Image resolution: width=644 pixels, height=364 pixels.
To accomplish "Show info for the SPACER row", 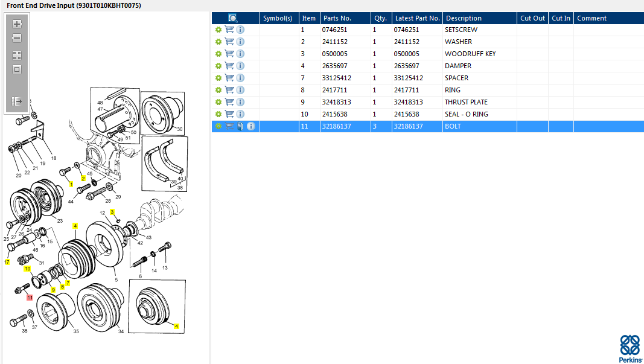I will pos(241,78).
